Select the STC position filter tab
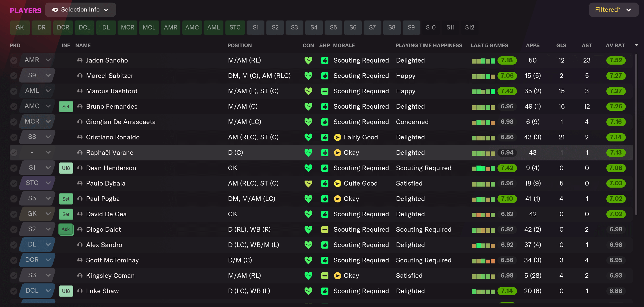 [x=235, y=27]
